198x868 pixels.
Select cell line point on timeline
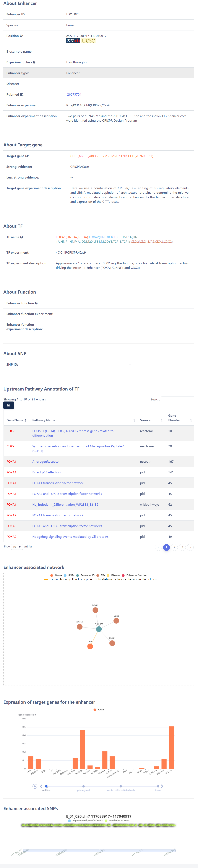(46, 786)
